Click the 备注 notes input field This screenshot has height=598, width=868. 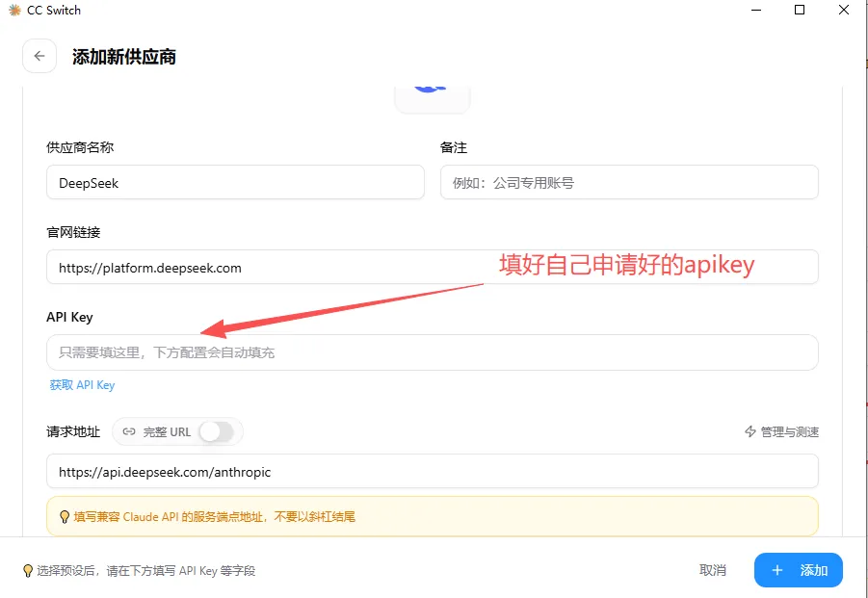pyautogui.click(x=629, y=183)
